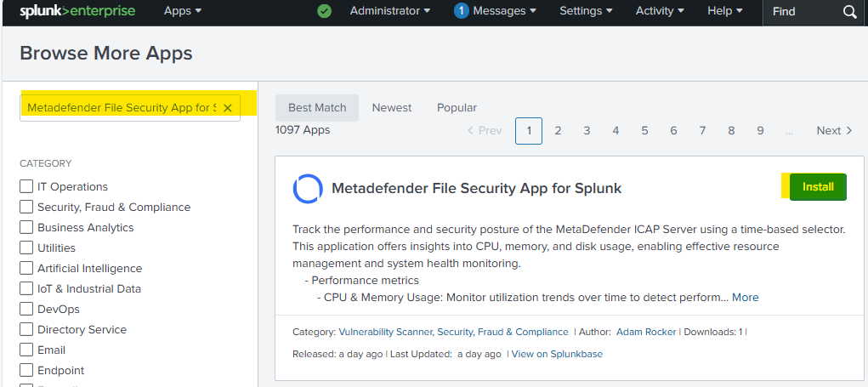
Task: Expand the Messages dropdown
Action: point(504,11)
